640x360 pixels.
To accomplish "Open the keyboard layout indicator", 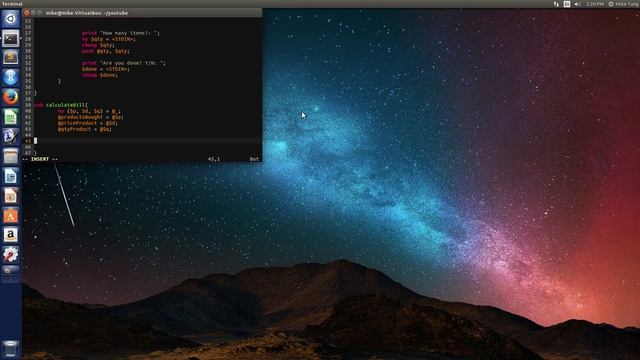I will [567, 4].
